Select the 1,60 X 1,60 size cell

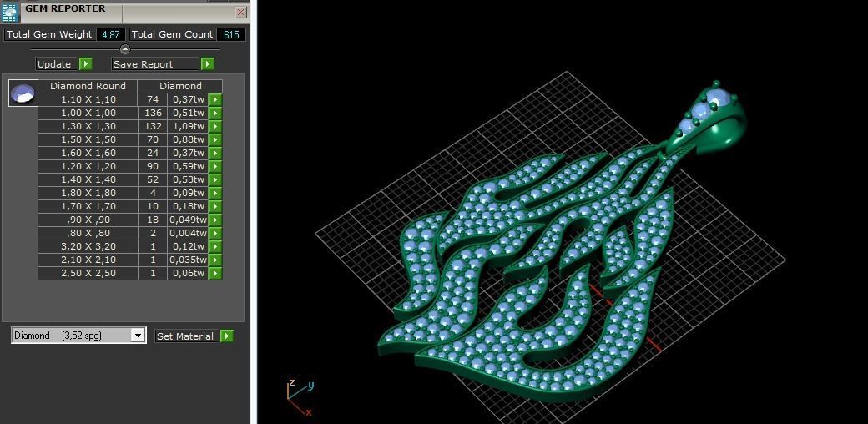tap(88, 153)
